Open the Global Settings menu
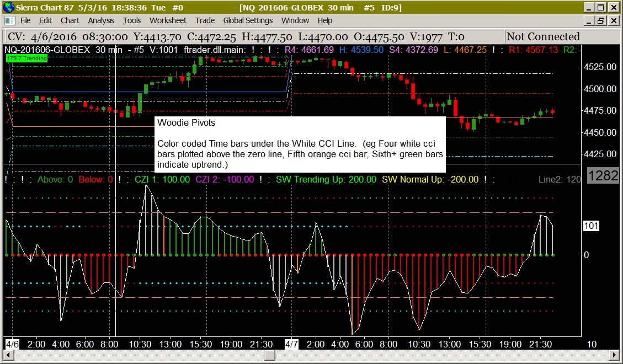 (248, 20)
